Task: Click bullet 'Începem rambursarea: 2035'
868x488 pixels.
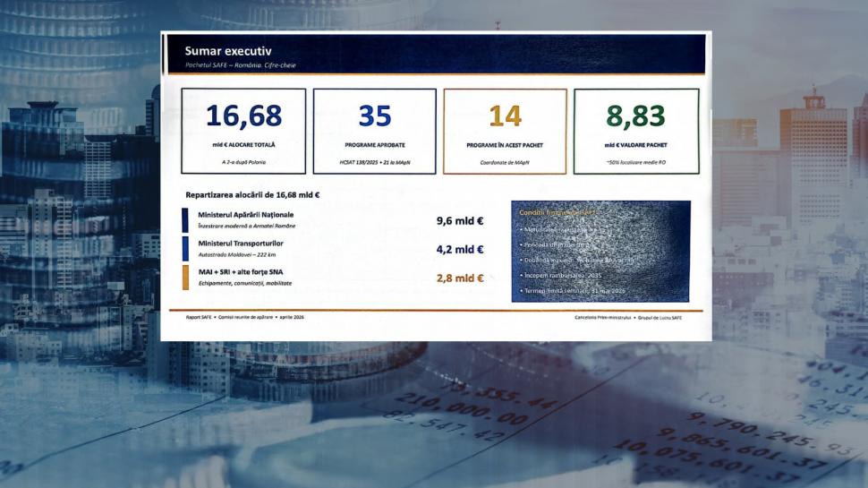Action: pyautogui.click(x=560, y=275)
